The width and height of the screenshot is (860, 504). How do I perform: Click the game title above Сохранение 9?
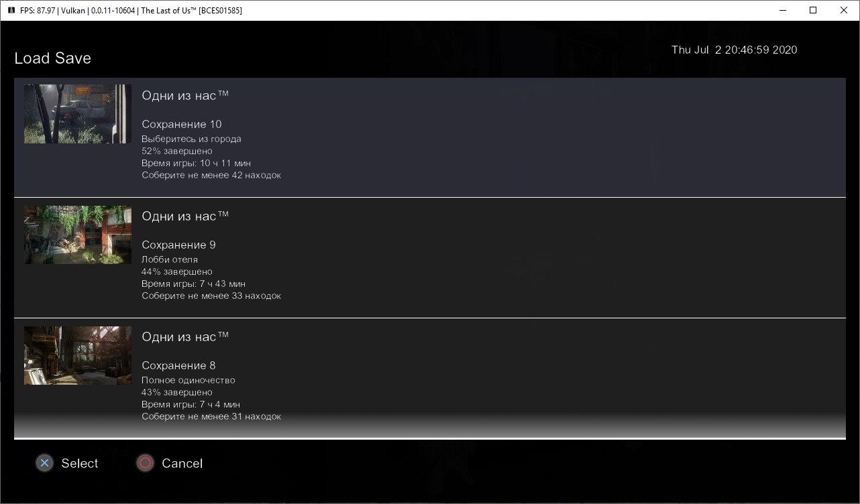point(185,216)
